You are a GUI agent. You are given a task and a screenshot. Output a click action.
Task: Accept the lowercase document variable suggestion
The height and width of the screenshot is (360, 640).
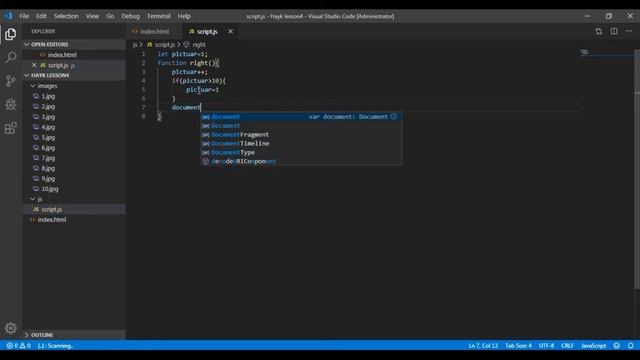pos(301,117)
